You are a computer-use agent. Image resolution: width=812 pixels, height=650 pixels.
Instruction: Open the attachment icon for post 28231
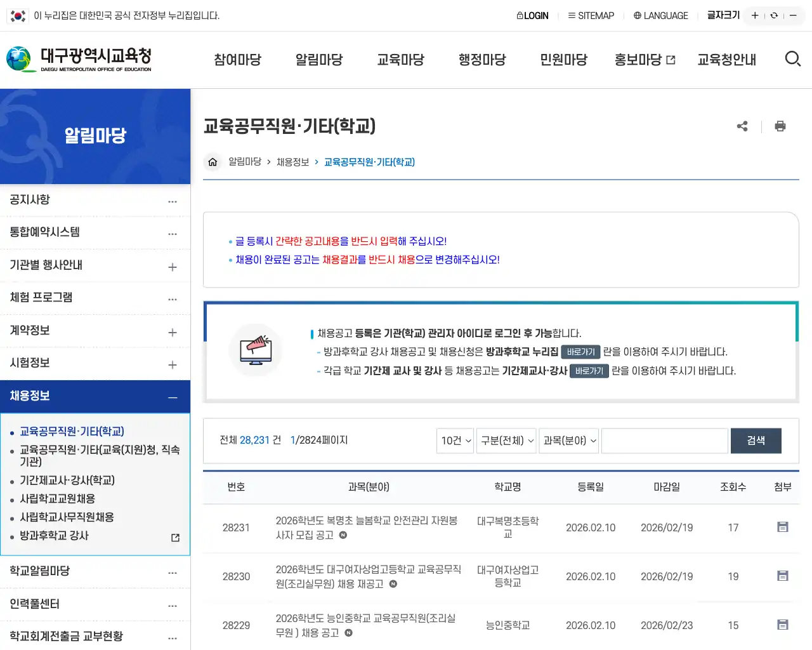[x=782, y=527]
